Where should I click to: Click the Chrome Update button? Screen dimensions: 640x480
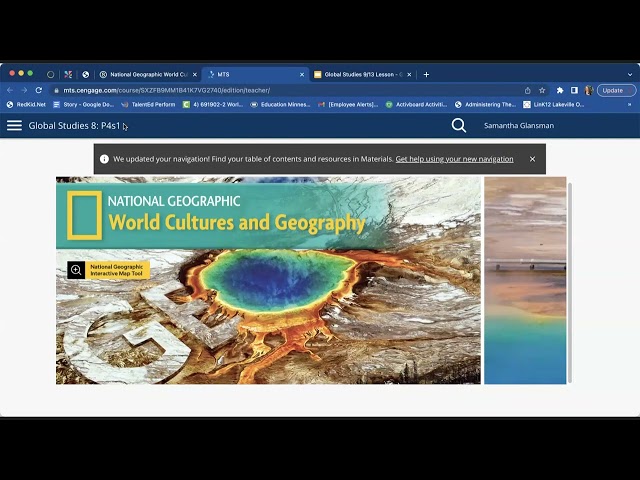click(616, 91)
